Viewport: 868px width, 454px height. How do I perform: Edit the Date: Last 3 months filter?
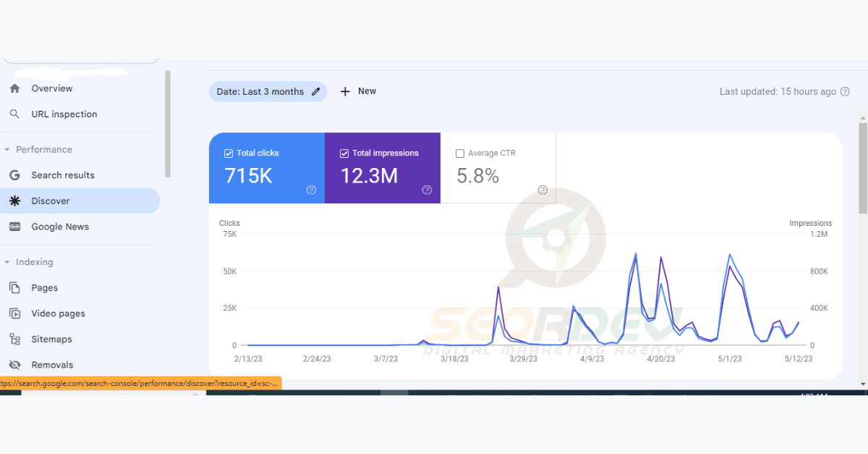pos(315,92)
